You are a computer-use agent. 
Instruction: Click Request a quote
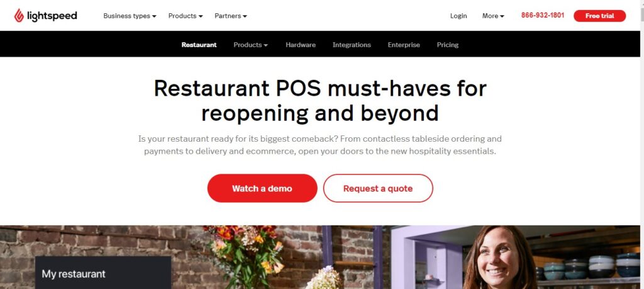378,188
